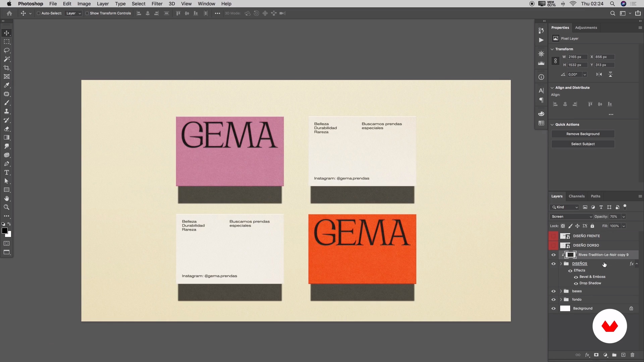Select the Zoom tool
Screen dimensions: 644x362
coord(6,207)
